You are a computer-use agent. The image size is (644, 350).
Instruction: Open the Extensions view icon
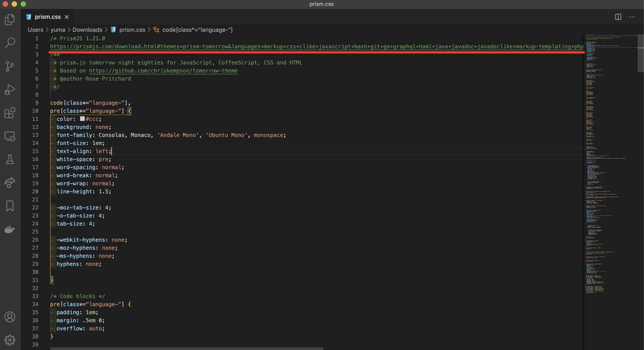click(10, 113)
